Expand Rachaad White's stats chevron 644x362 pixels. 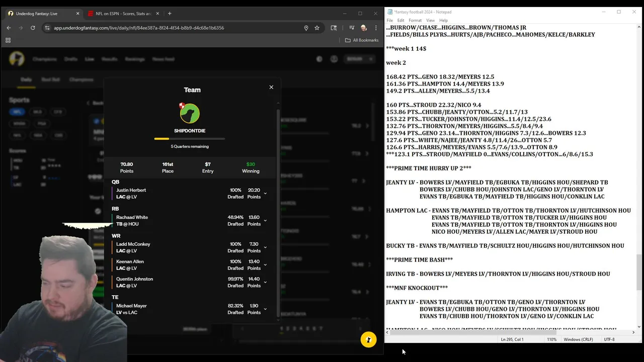(265, 221)
